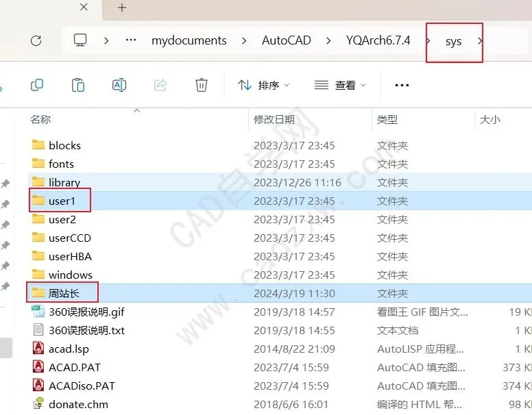Select the 360误报说明.gif file icon
532x415 pixels.
[38, 311]
